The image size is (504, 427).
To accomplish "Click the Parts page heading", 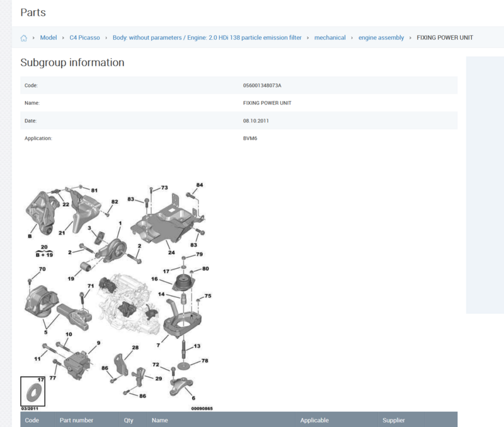I will click(33, 12).
